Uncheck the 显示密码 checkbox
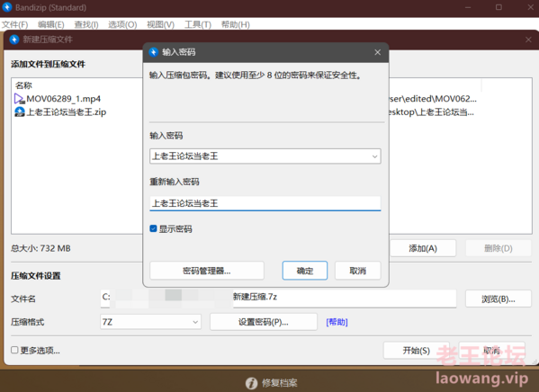Image resolution: width=539 pixels, height=392 pixels. coord(153,228)
